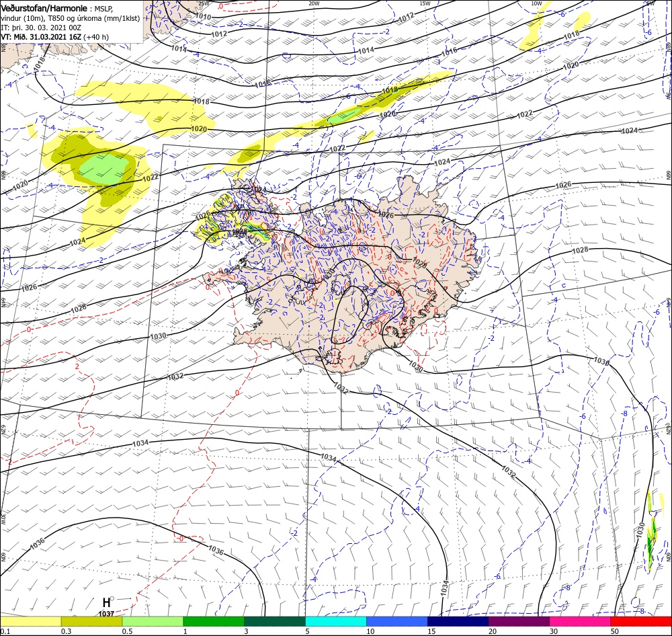This screenshot has width=672, height=636.
Task: Click the -8 temperature label beside the 1030 isobar
Action: [x=624, y=413]
